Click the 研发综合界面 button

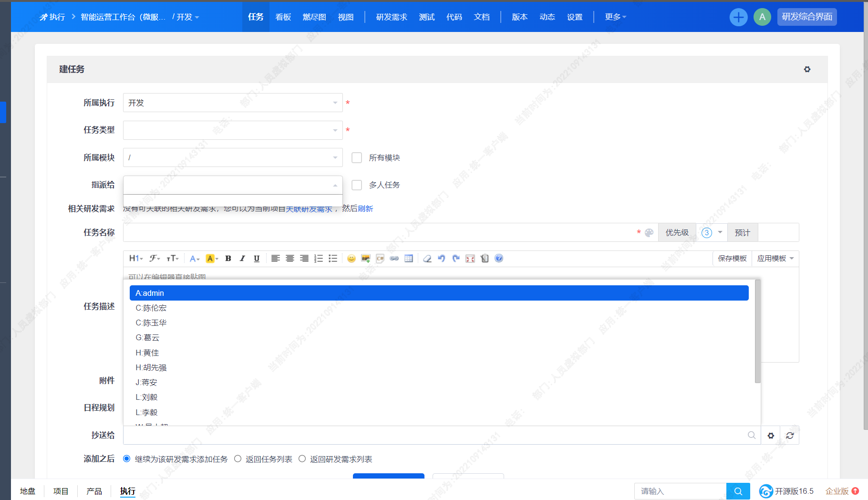coord(807,17)
